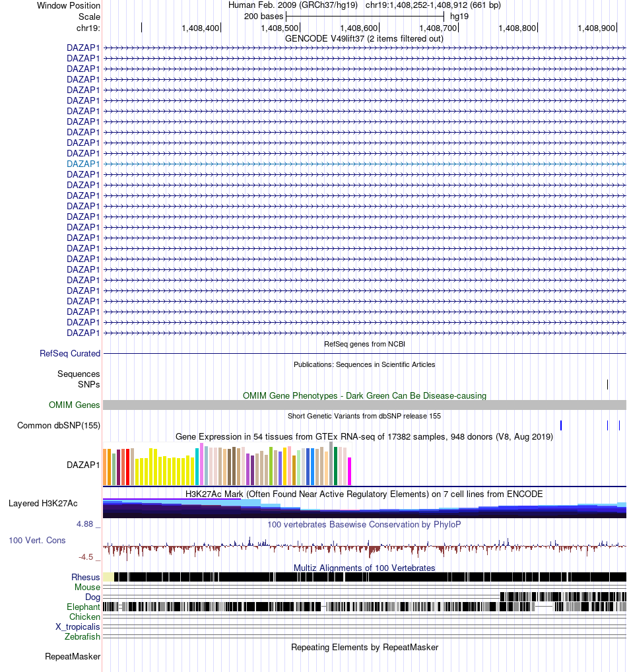627x672 pixels.
Task: Click the black mark in the Sequences SNPs row
Action: (607, 384)
